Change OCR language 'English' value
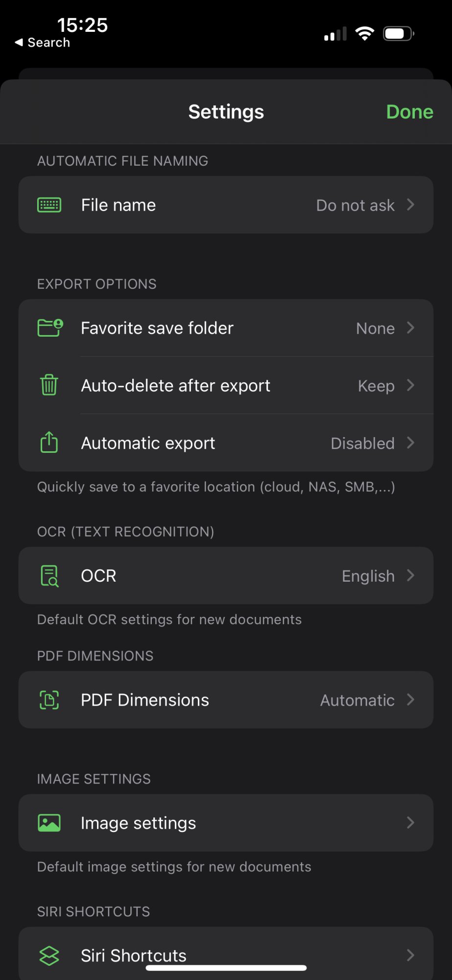452x980 pixels. (368, 576)
